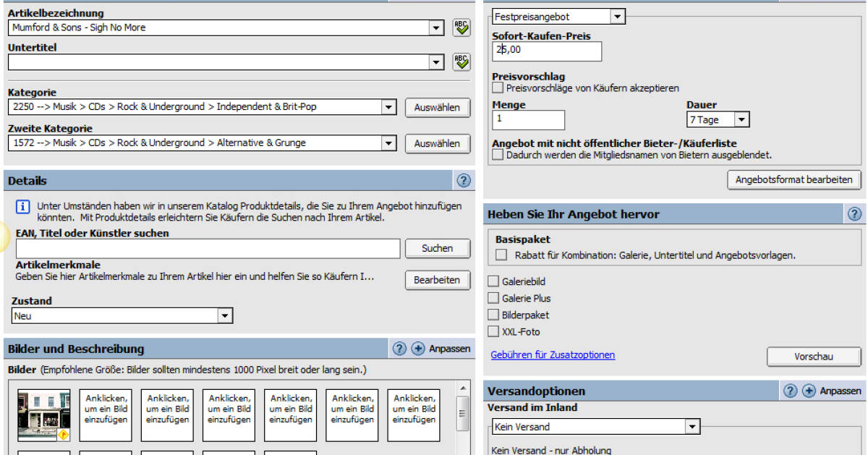
Task: Open help icon in Versandoptionen header
Action: pyautogui.click(x=790, y=391)
